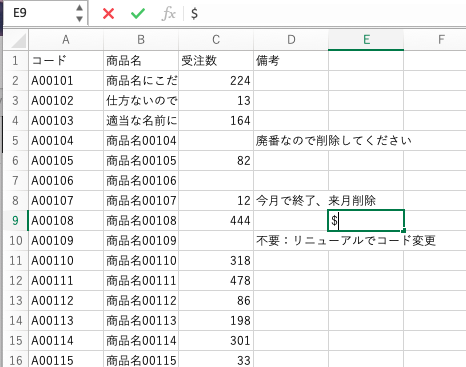Click the Select All corner triangle
Screen dimensions: 466x367
click(19, 41)
